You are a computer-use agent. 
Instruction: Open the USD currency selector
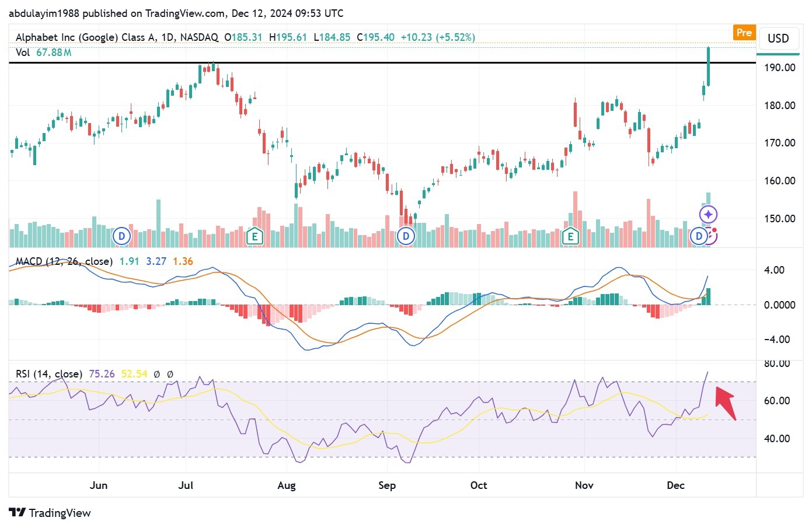pyautogui.click(x=778, y=39)
